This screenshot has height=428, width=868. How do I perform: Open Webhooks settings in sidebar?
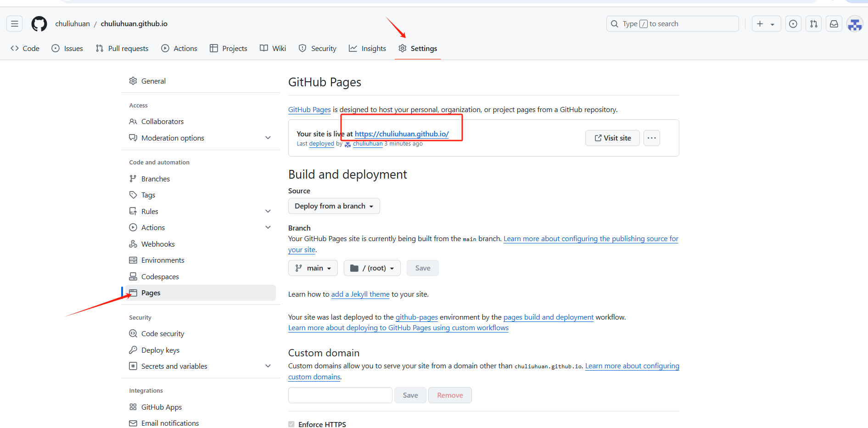201,244
